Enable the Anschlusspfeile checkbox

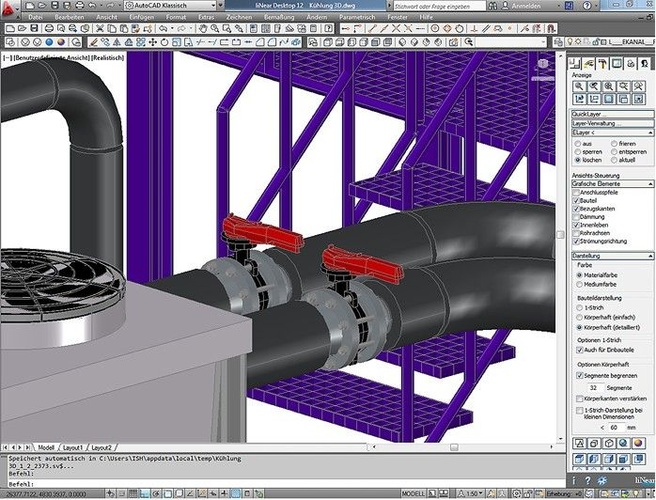(x=577, y=193)
